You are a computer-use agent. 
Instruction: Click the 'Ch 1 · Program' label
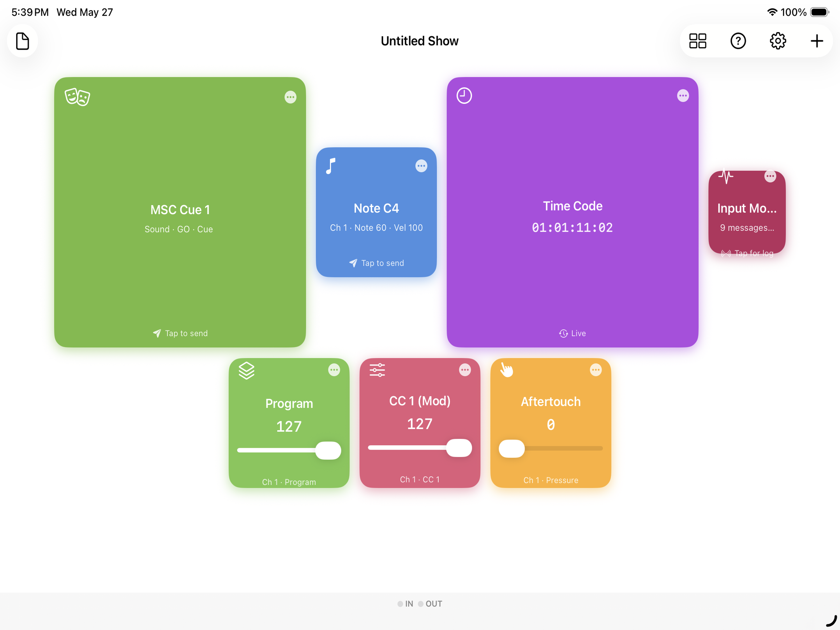point(289,482)
